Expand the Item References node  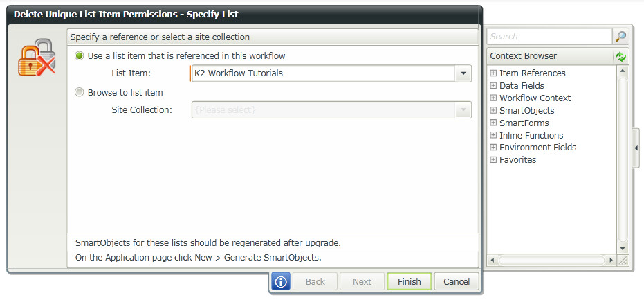[x=493, y=73]
